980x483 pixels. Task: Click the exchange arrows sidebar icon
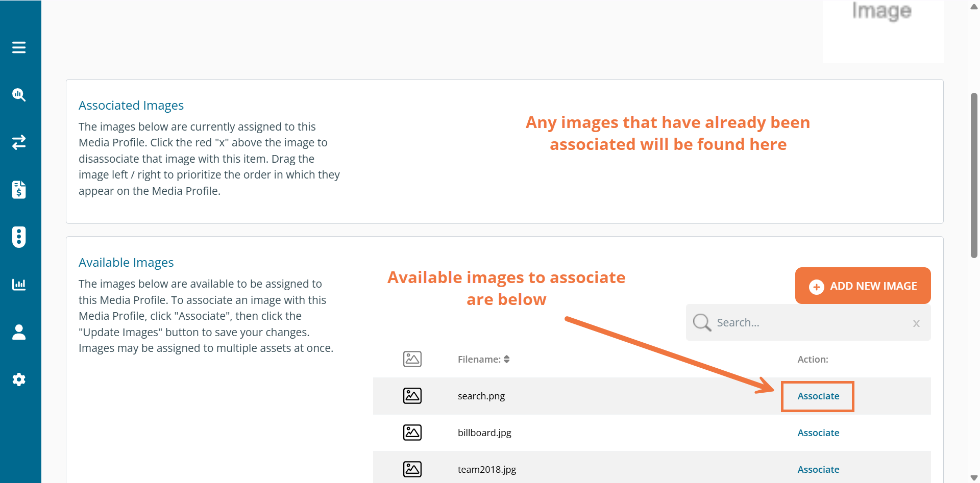point(19,142)
